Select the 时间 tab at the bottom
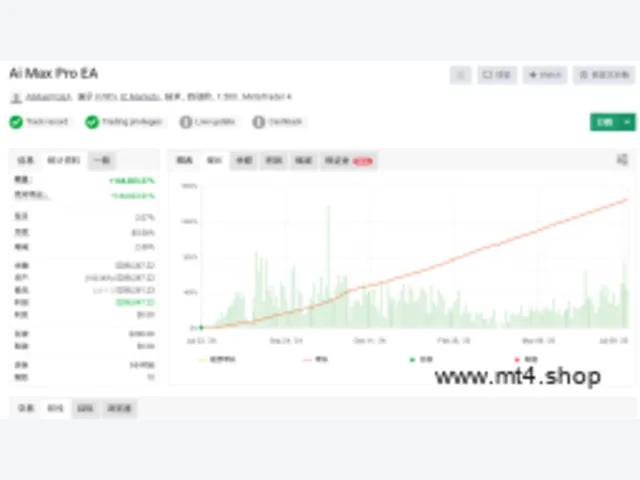The width and height of the screenshot is (640, 480). click(55, 408)
